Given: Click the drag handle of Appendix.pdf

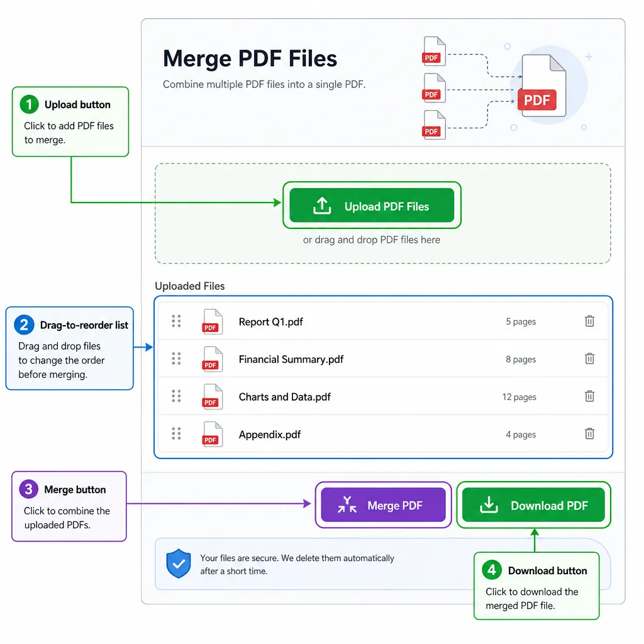Looking at the screenshot, I should [x=176, y=433].
